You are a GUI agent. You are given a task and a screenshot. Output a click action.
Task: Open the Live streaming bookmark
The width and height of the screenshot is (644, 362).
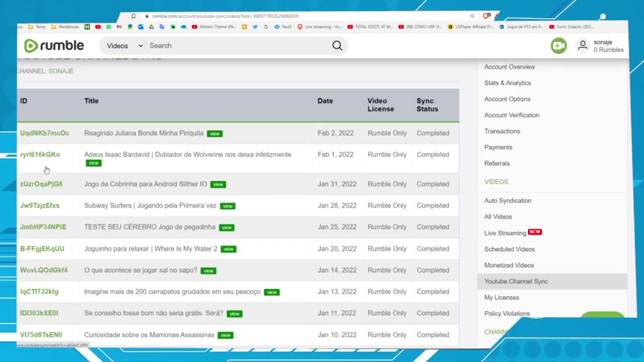320,27
